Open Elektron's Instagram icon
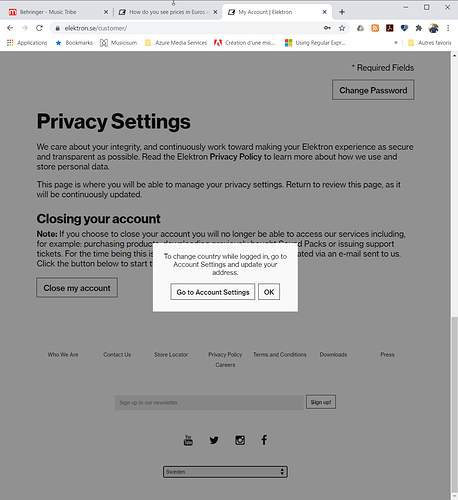This screenshot has height=500, width=458. coord(240,440)
